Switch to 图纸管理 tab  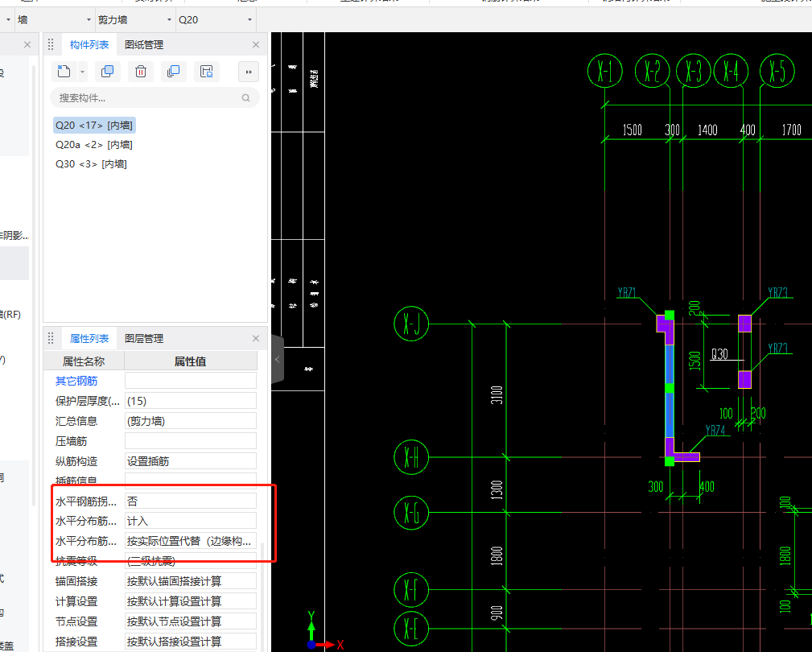[144, 45]
